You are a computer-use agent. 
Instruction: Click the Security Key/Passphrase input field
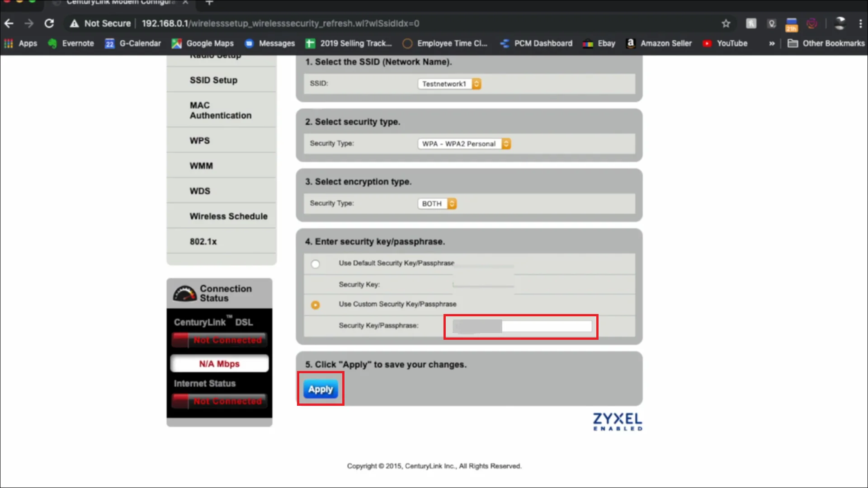[x=522, y=326]
